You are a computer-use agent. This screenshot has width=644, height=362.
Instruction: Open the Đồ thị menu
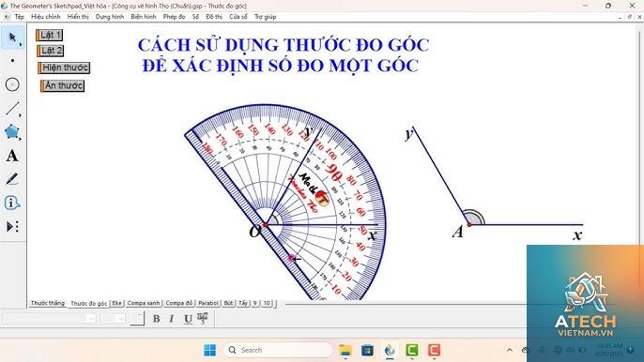pyautogui.click(x=214, y=17)
